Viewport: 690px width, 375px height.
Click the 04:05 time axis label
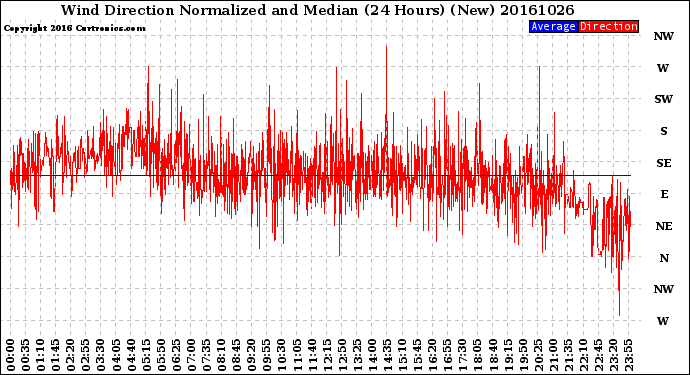[116, 355]
